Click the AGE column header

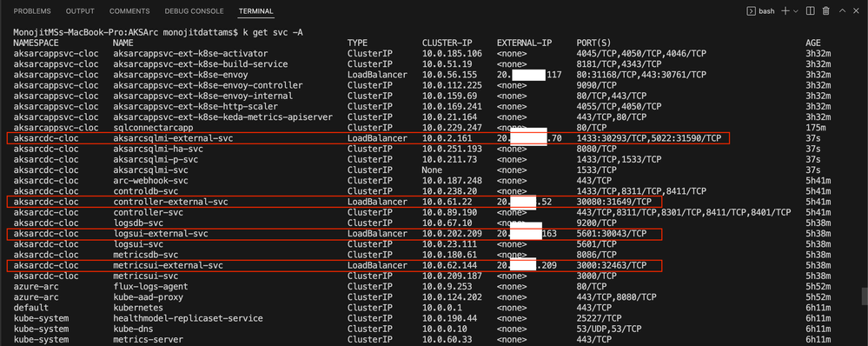(x=813, y=43)
